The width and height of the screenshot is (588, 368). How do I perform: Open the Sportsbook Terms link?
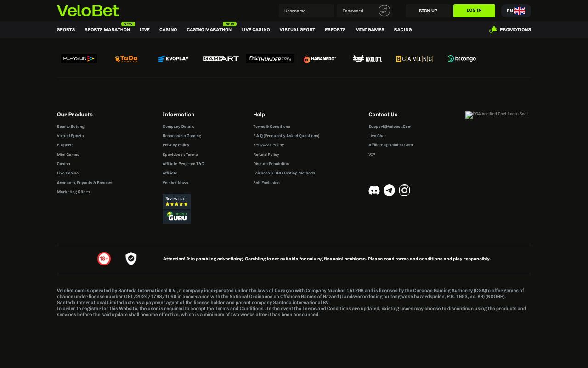(x=180, y=155)
